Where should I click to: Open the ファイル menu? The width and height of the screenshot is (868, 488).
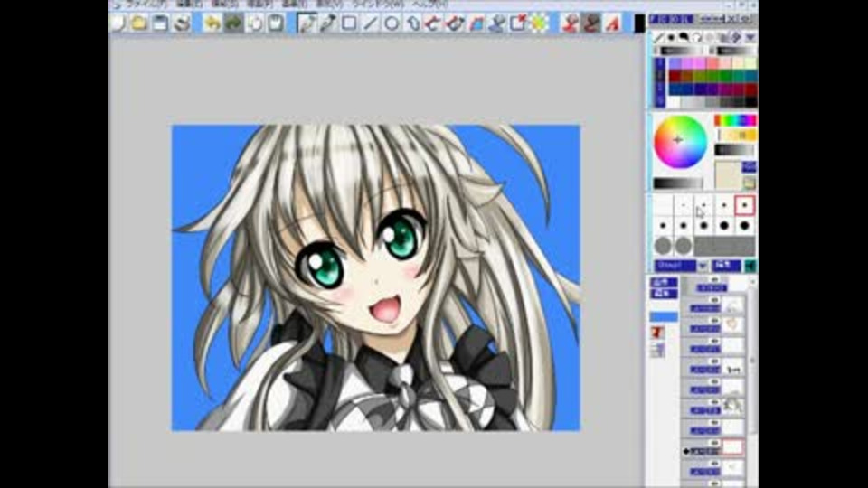(147, 4)
